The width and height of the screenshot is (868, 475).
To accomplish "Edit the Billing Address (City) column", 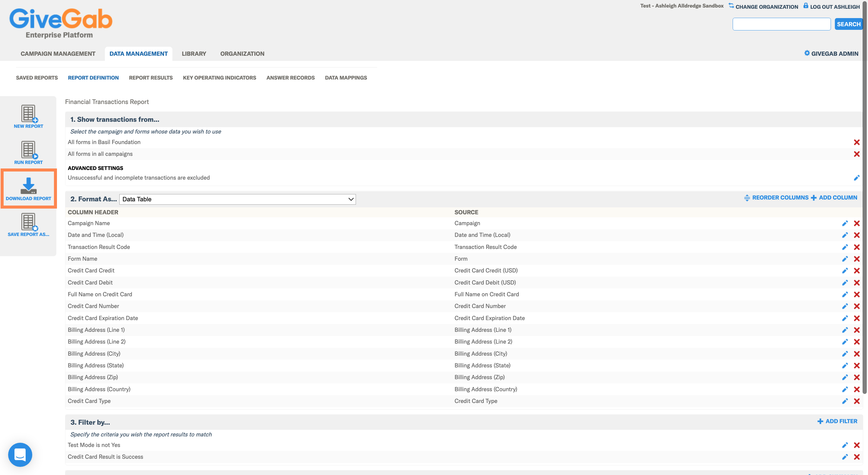I will (x=845, y=354).
